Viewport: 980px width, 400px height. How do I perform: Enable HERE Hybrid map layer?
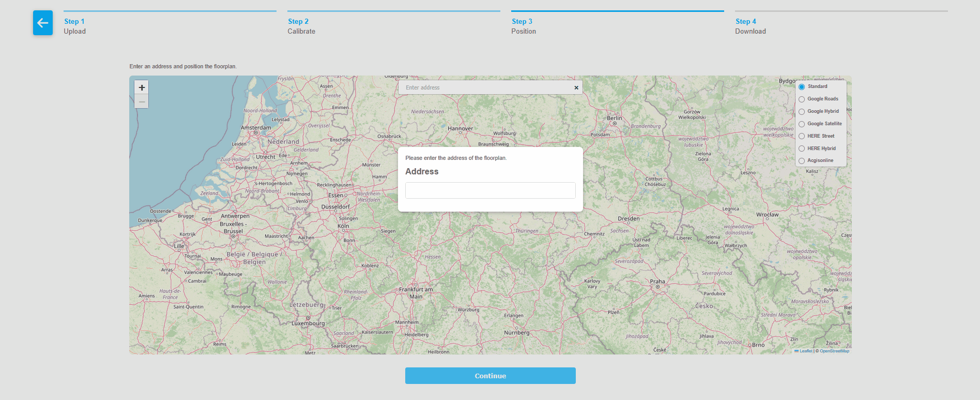[x=802, y=149]
